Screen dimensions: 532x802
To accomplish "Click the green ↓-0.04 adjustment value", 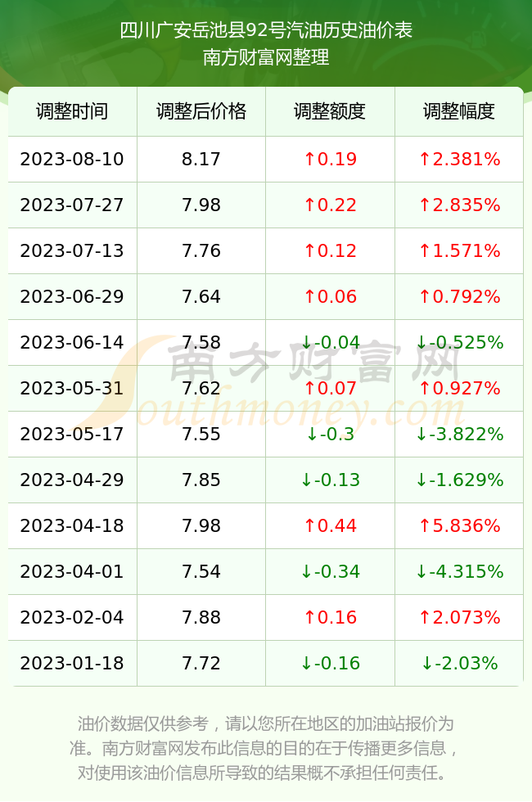I will coord(330,342).
